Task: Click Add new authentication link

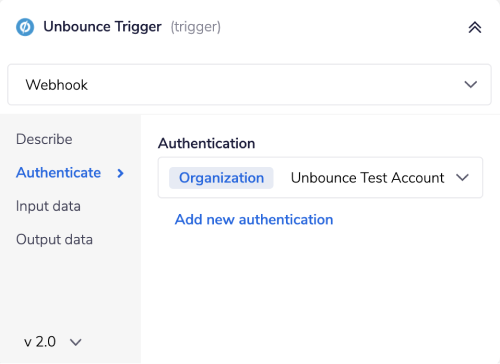Action: coord(254,219)
